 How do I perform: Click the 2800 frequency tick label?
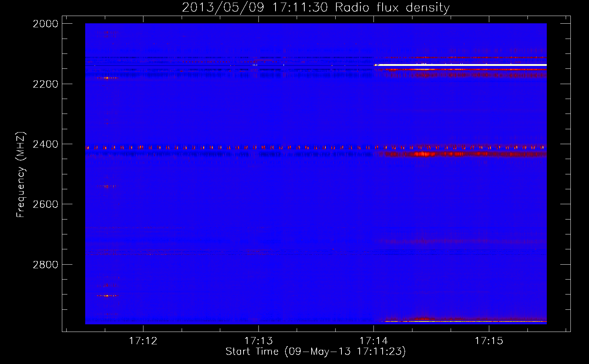46,265
